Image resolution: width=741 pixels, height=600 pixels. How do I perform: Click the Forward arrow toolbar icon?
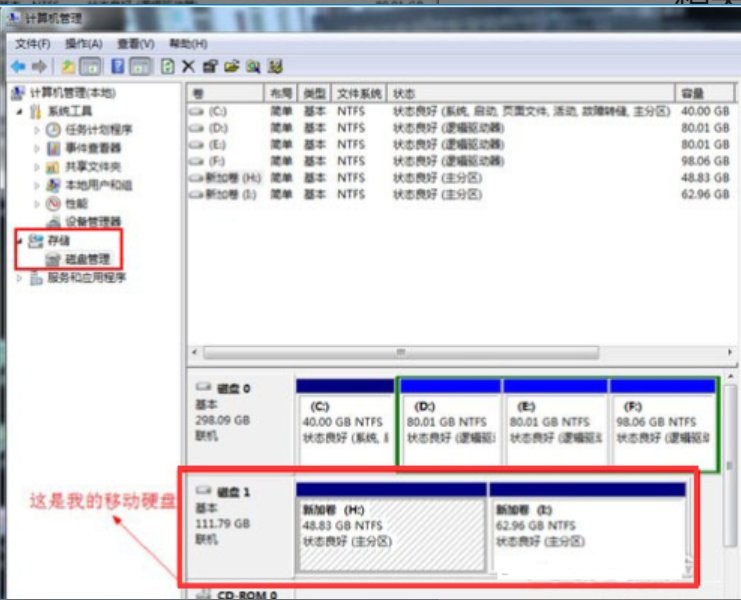[x=39, y=67]
